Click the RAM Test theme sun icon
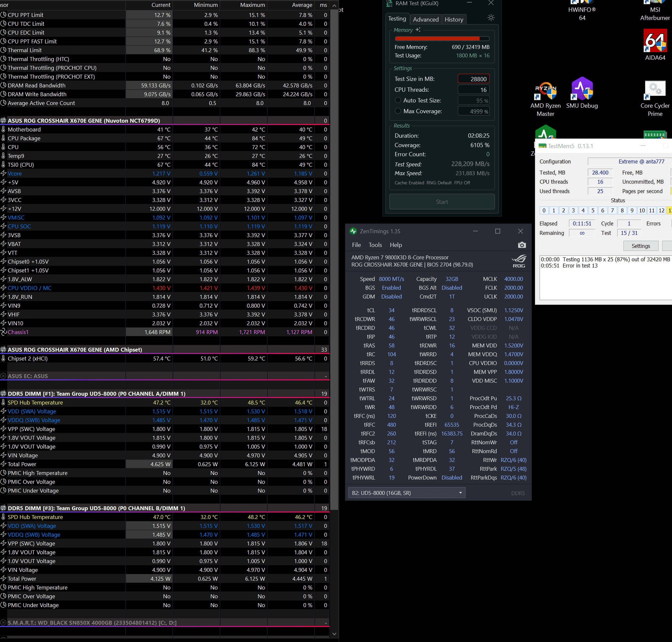The width and height of the screenshot is (672, 642). [491, 18]
